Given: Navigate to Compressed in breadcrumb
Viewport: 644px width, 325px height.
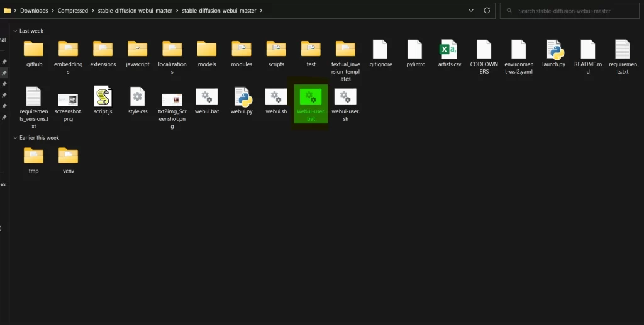Looking at the screenshot, I should (73, 11).
